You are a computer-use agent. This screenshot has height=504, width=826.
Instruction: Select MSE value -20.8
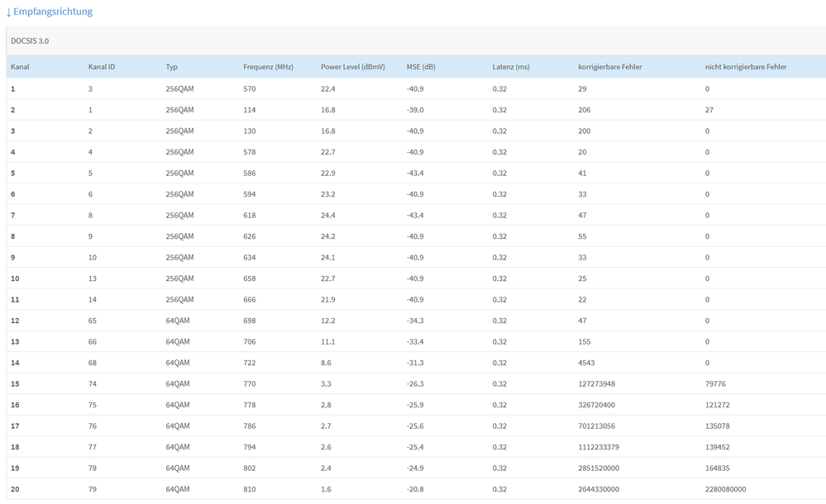(x=415, y=489)
